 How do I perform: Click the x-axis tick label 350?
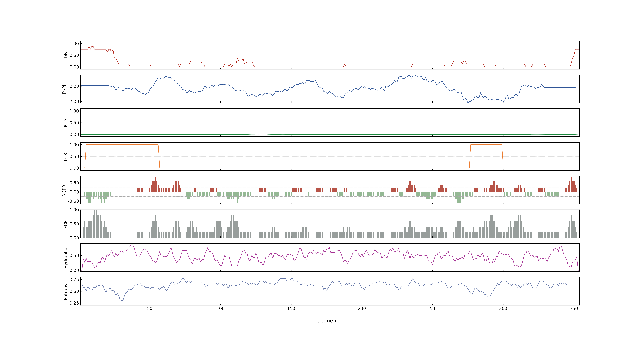[574, 309]
